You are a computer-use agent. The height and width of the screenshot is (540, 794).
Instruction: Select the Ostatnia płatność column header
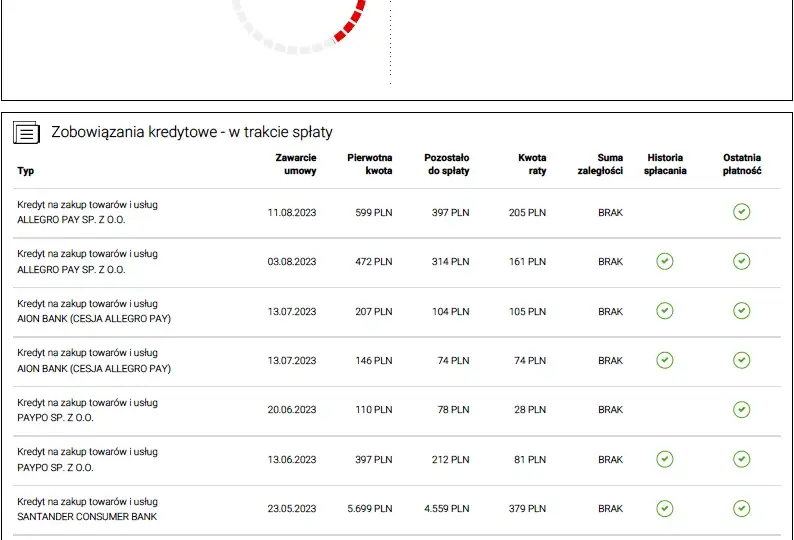coord(742,164)
